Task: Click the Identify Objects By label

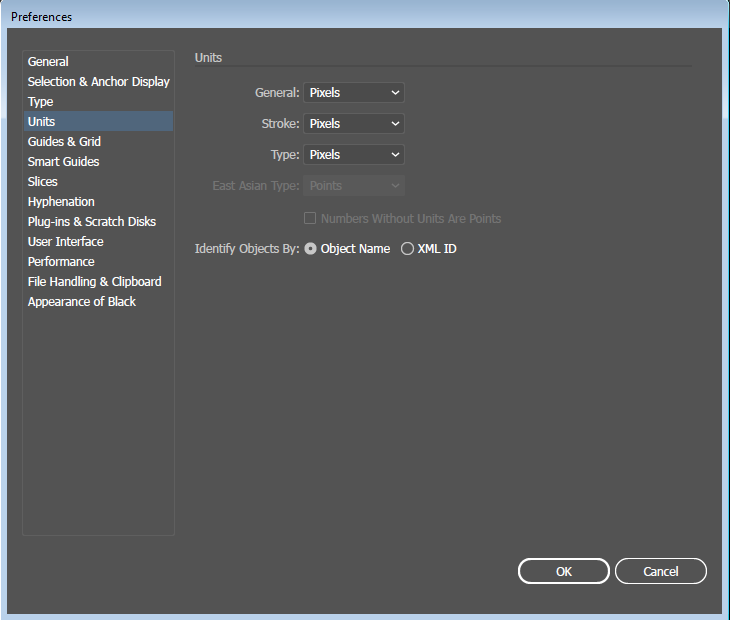Action: (247, 249)
